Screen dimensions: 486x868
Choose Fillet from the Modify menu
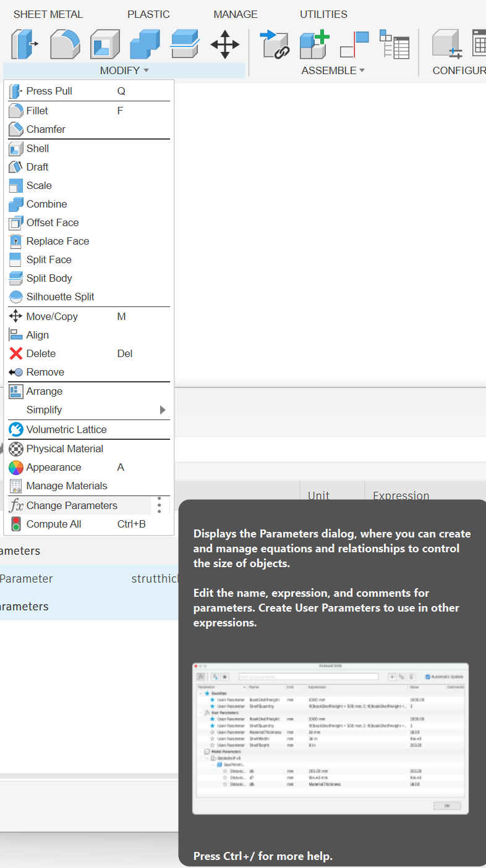point(89,111)
